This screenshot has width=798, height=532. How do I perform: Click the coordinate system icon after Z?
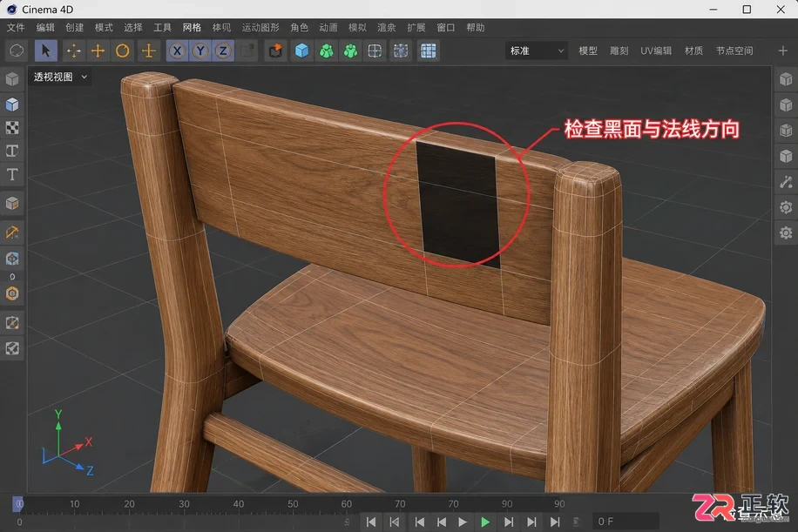[x=248, y=51]
